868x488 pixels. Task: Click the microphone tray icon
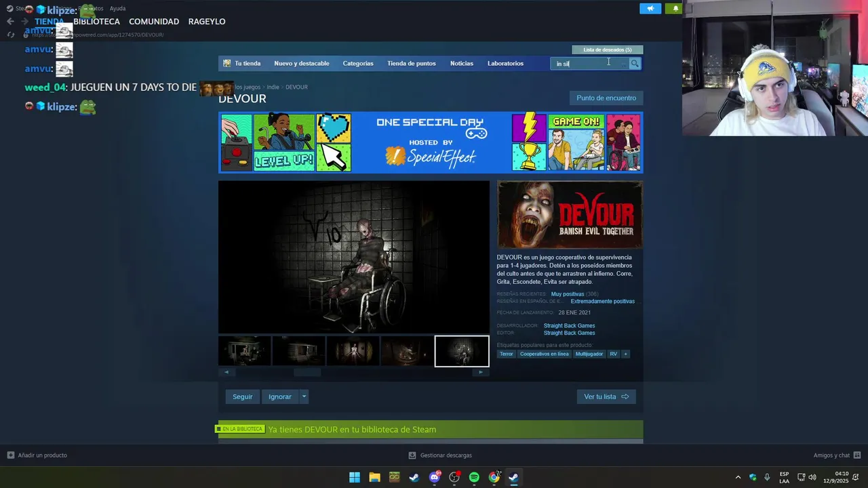pos(767,477)
